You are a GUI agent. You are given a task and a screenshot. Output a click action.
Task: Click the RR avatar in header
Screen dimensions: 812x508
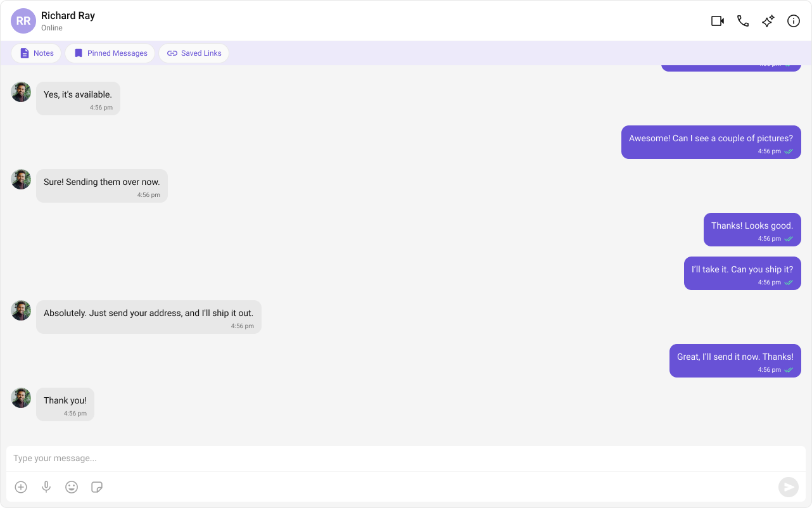pyautogui.click(x=23, y=21)
